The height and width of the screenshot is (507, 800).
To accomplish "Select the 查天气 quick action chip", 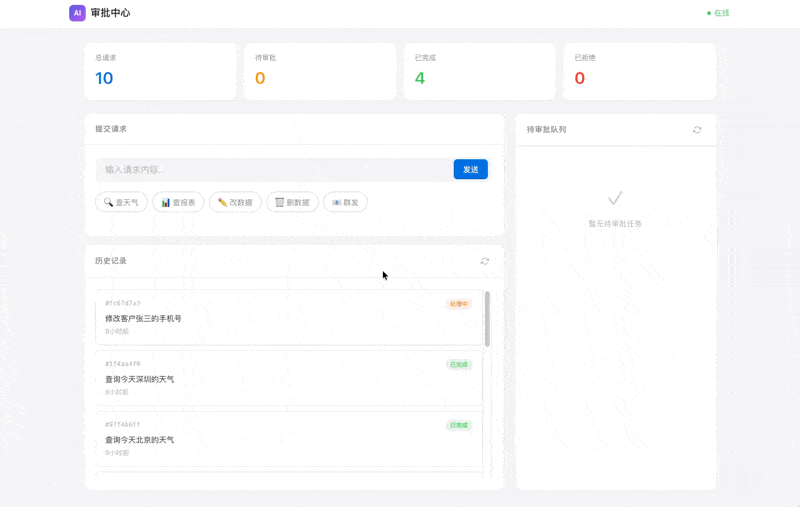I will coord(121,202).
